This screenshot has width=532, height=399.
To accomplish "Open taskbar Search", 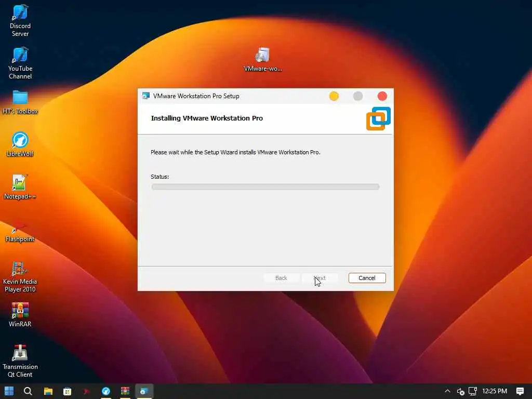I will pos(28,391).
